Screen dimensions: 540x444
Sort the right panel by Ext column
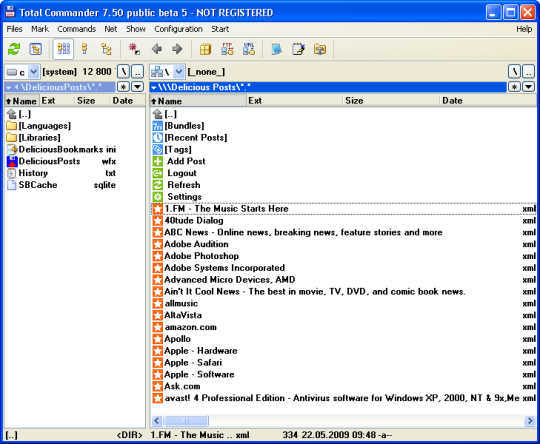[x=295, y=101]
